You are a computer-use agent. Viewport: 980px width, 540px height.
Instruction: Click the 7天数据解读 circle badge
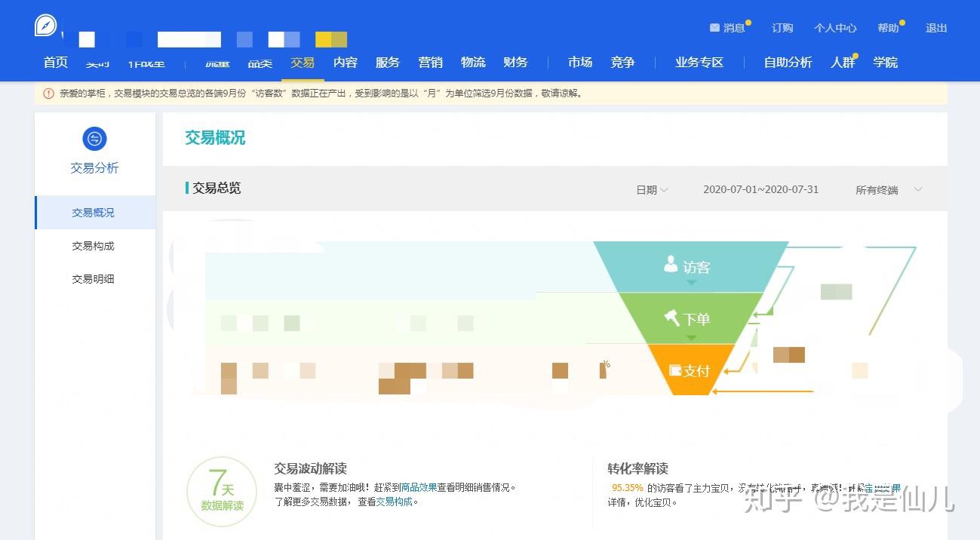coord(221,490)
